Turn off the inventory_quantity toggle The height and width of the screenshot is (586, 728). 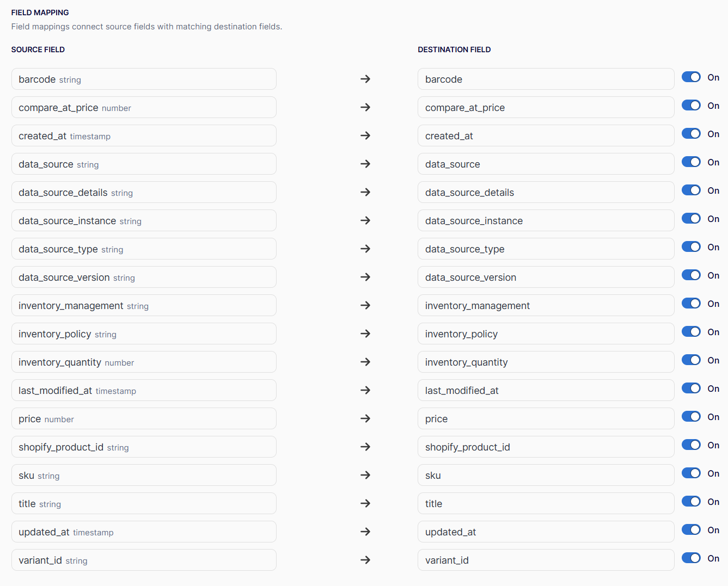click(x=691, y=360)
